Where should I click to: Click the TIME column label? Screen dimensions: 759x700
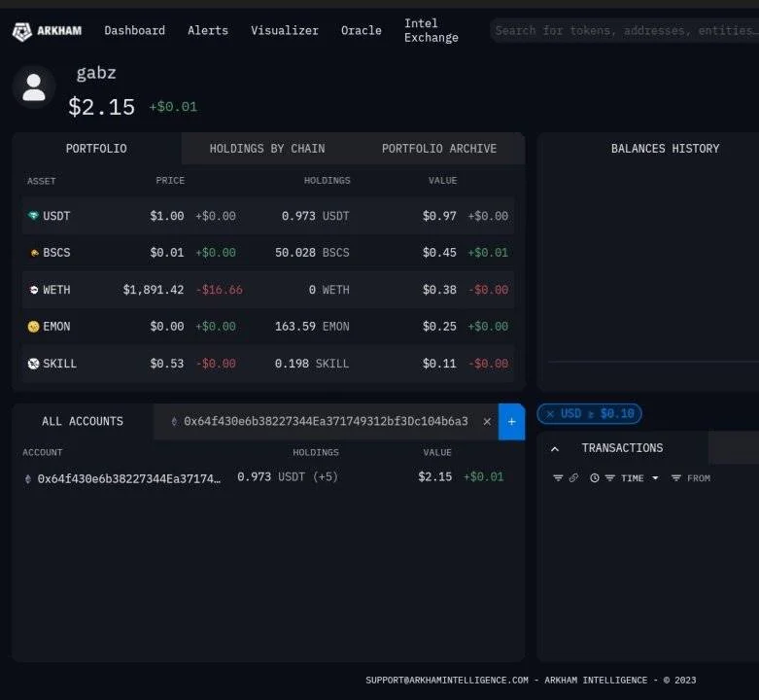(633, 478)
